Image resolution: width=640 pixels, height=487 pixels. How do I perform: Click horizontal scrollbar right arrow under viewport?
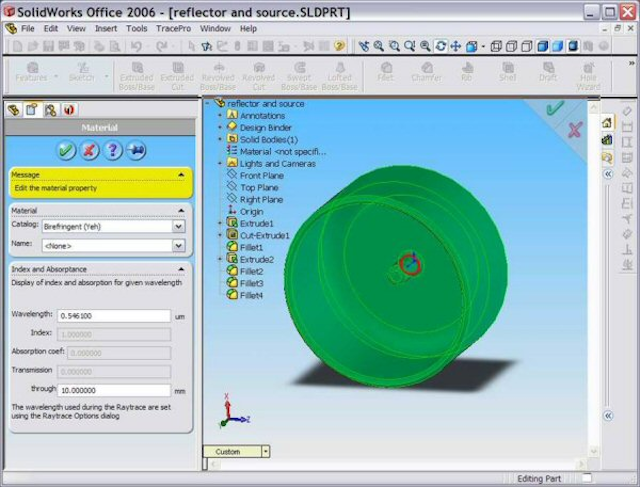[x=581, y=464]
